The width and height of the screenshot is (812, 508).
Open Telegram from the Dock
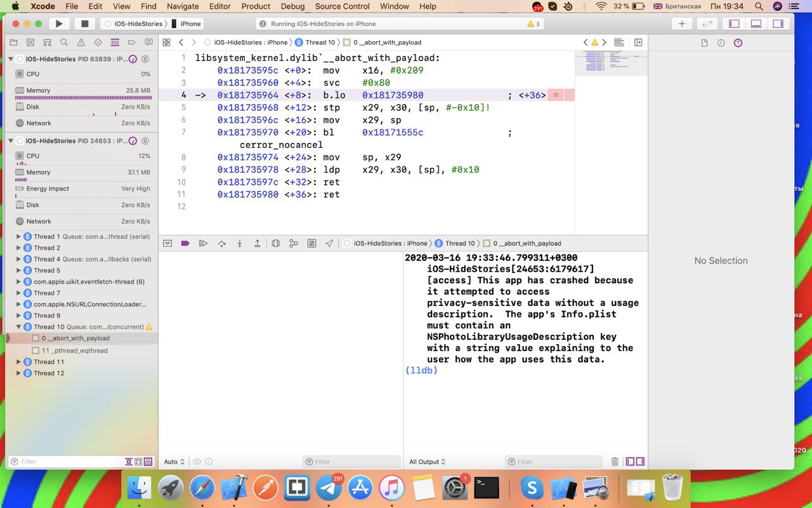(x=329, y=488)
